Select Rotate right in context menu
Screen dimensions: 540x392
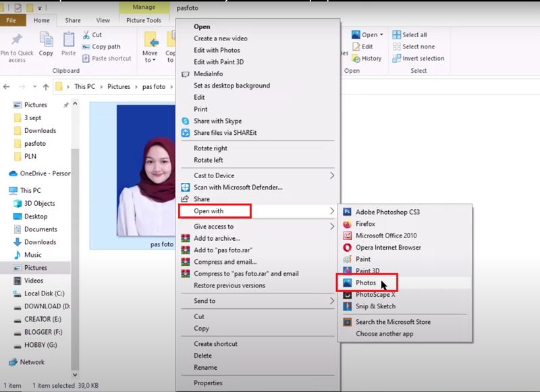pyautogui.click(x=211, y=148)
